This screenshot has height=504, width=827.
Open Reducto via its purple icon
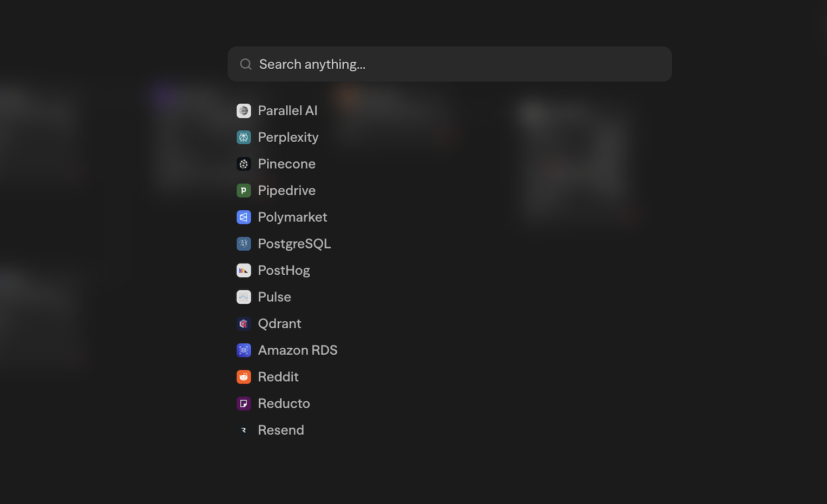pyautogui.click(x=244, y=403)
